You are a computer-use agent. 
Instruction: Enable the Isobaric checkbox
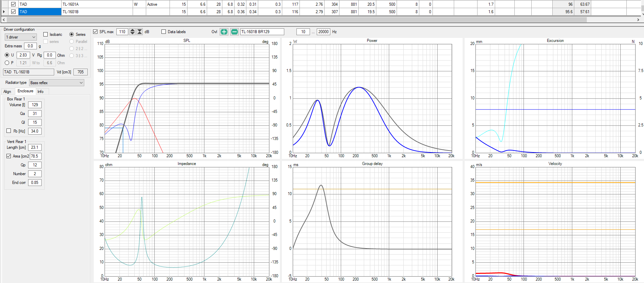46,34
